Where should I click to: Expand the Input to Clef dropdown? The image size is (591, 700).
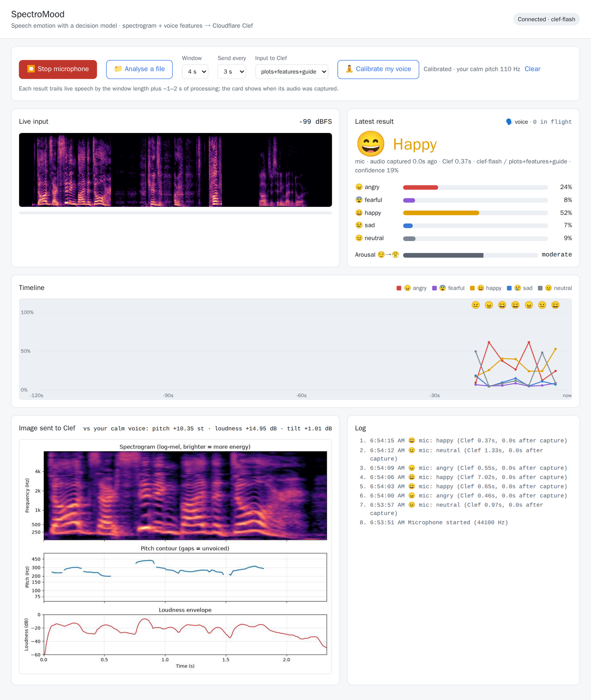tap(292, 72)
